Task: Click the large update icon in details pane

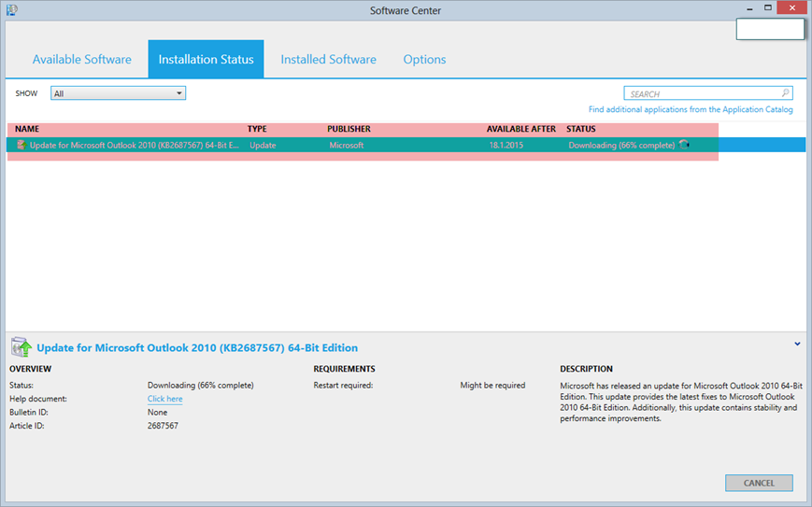Action: coord(21,347)
